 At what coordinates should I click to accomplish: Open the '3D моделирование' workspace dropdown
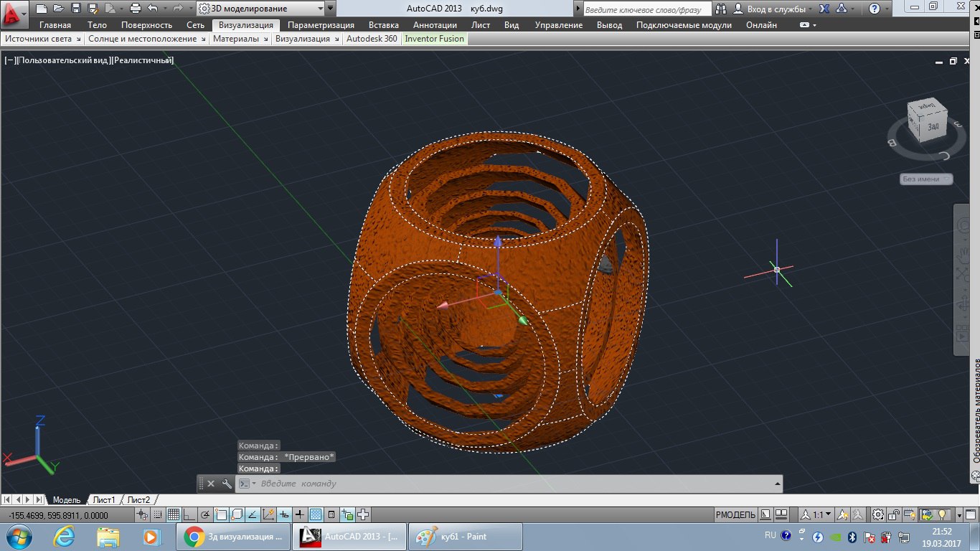click(x=260, y=9)
